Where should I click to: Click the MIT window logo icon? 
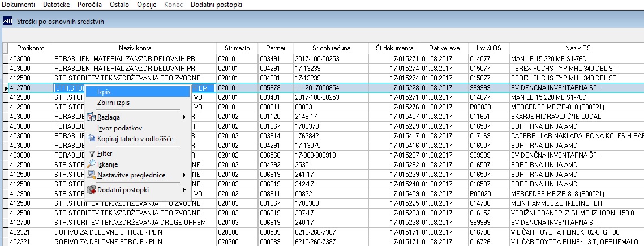(x=7, y=21)
